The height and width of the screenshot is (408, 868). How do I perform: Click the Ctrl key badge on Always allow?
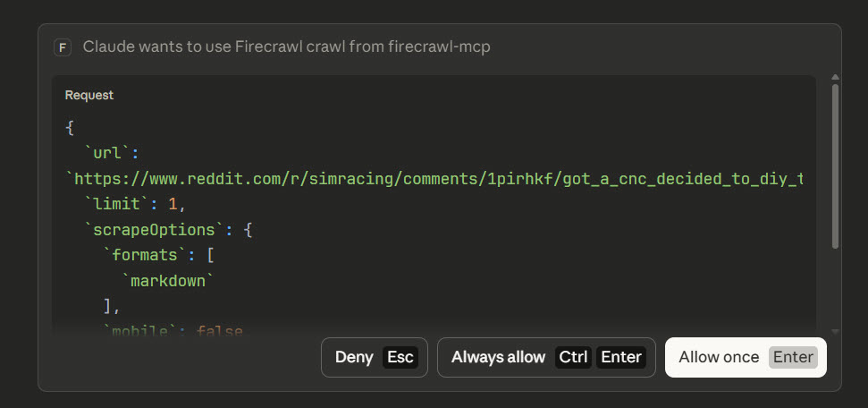(573, 357)
